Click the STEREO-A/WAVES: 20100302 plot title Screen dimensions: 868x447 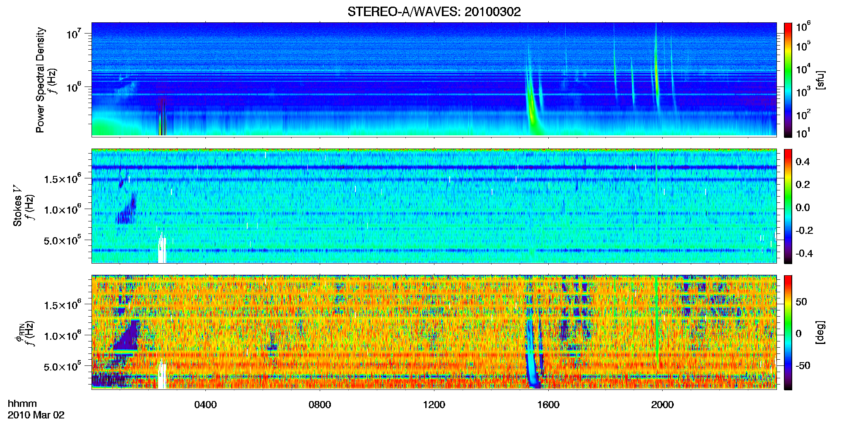[434, 12]
